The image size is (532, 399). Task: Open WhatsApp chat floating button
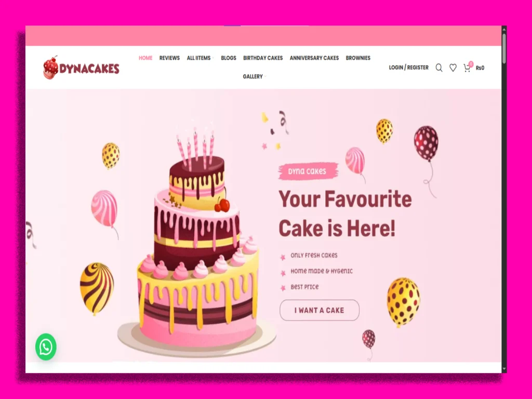pos(46,347)
